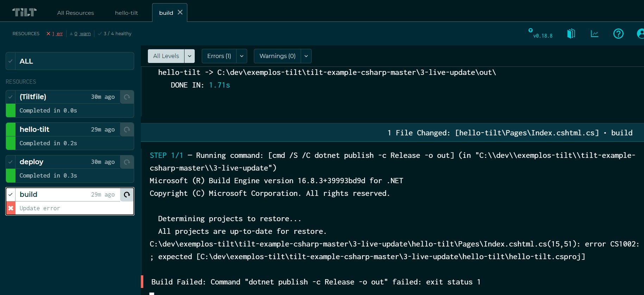This screenshot has width=644, height=295.
Task: Click the error CS1002 log line
Action: (x=394, y=250)
